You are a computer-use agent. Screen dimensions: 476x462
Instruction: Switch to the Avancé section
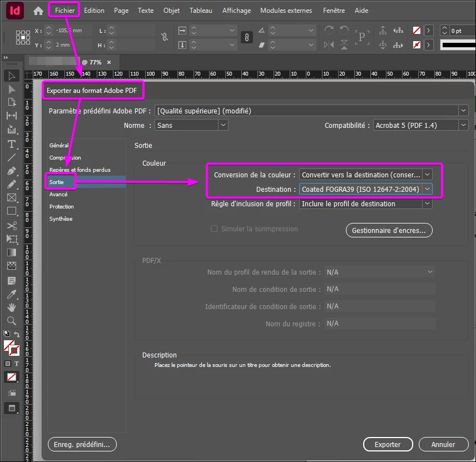pos(58,194)
